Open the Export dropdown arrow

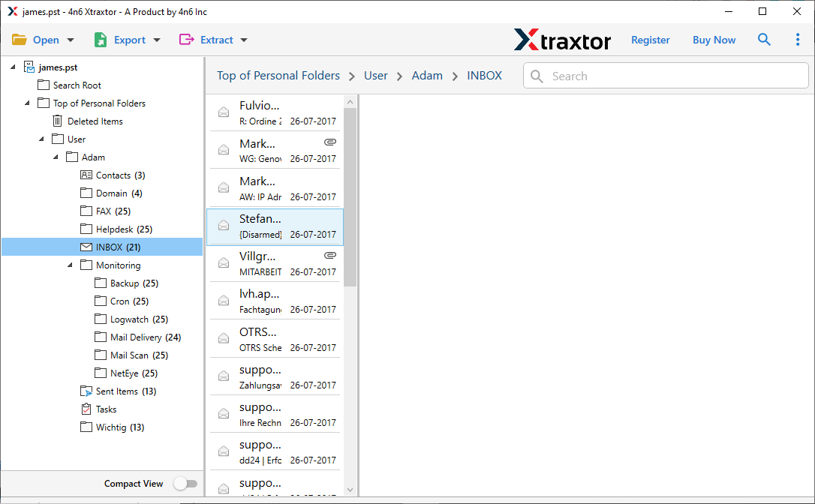(156, 39)
